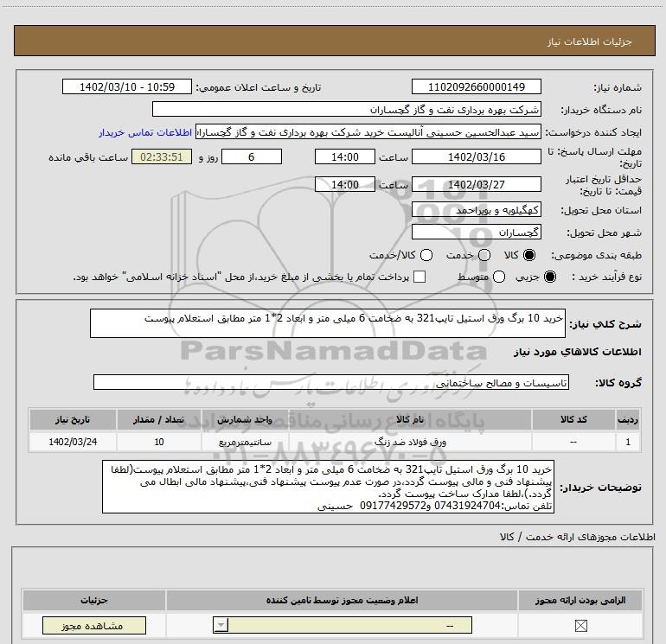Open the buyer contact information link
Viewport: 666px width, 644px height.
tap(145, 132)
